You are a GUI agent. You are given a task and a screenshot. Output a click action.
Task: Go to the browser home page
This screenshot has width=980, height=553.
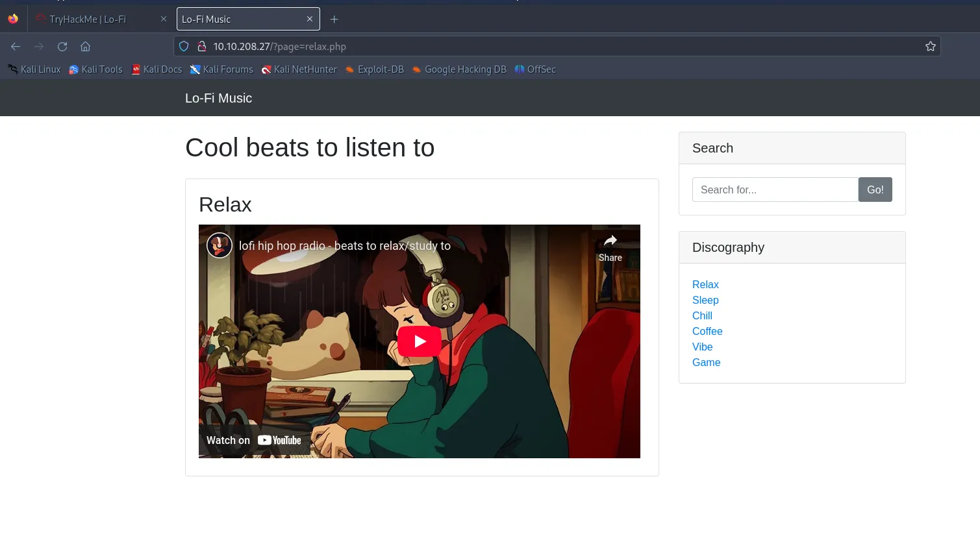point(85,47)
